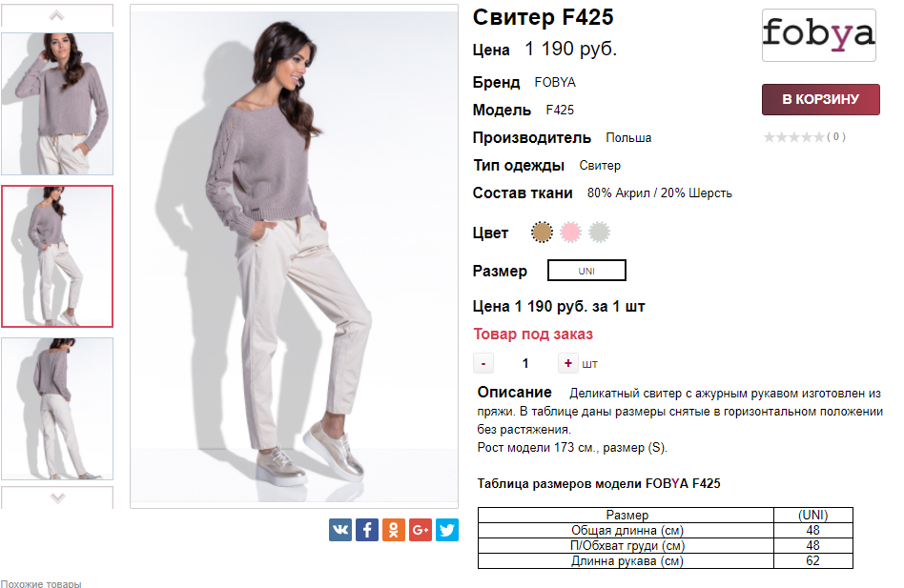The width and height of the screenshot is (904, 588).
Task: Open the Похожие товары section
Action: coord(41,583)
